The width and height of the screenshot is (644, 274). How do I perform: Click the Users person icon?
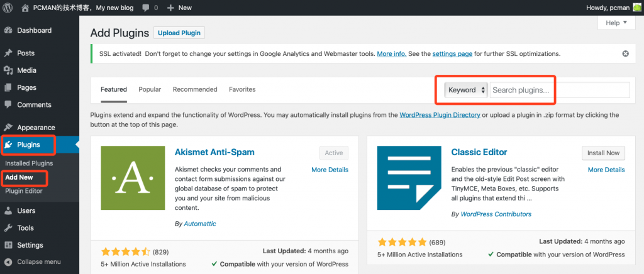[8, 211]
